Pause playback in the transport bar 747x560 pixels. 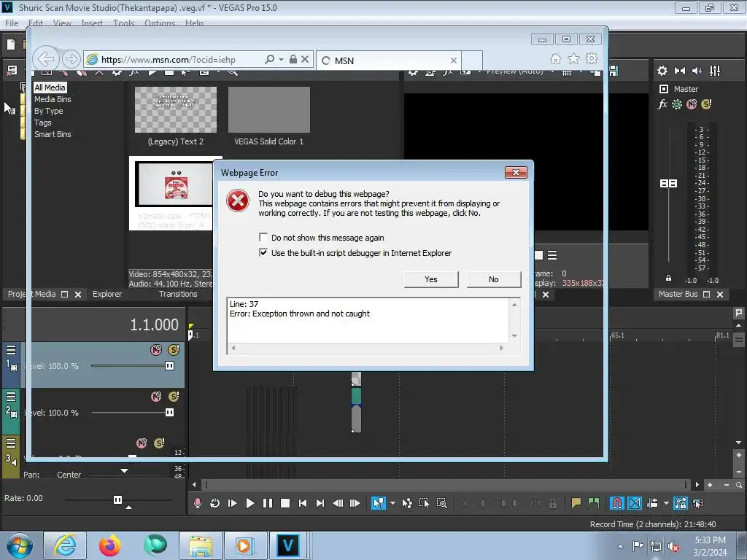coord(267,503)
